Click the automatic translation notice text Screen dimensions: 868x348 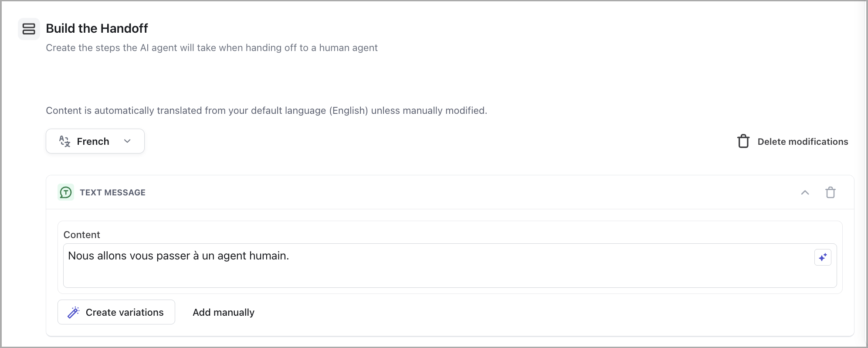[266, 110]
